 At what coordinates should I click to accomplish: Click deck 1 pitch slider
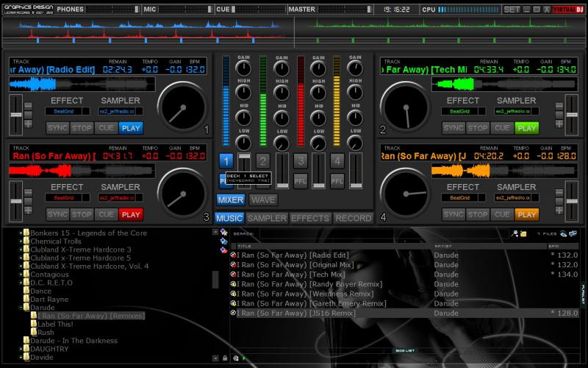click(15, 115)
